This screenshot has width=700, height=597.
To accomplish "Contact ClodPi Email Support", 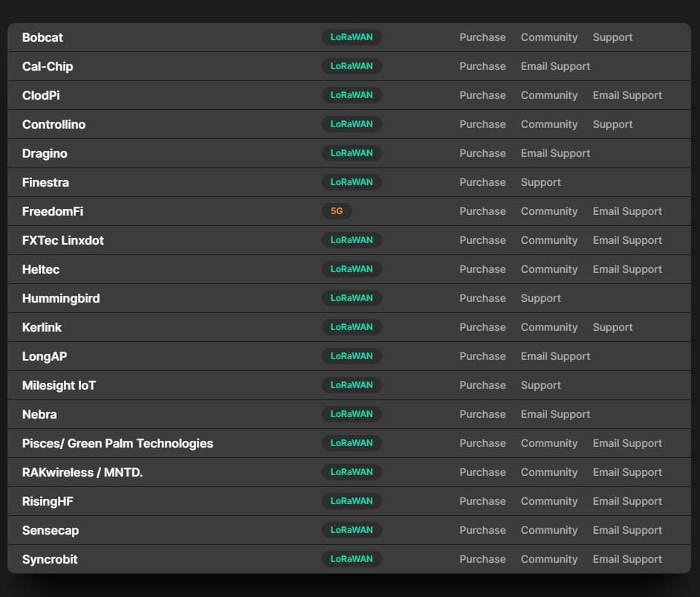I will point(627,96).
